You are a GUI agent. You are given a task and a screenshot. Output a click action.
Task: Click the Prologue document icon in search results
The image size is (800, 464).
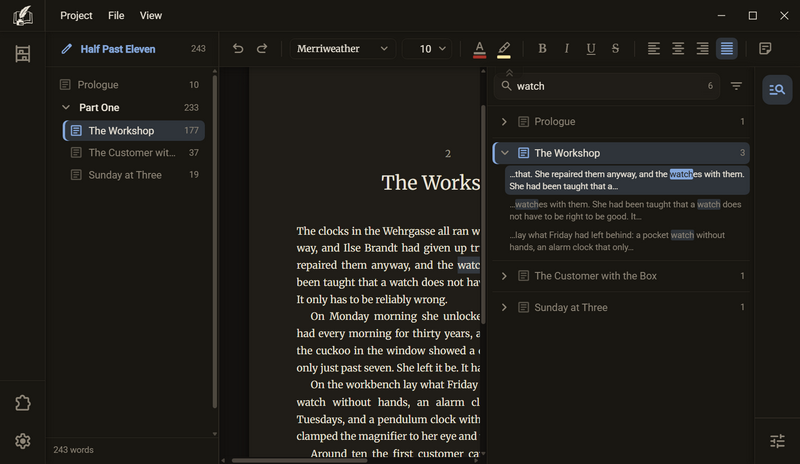coord(523,121)
